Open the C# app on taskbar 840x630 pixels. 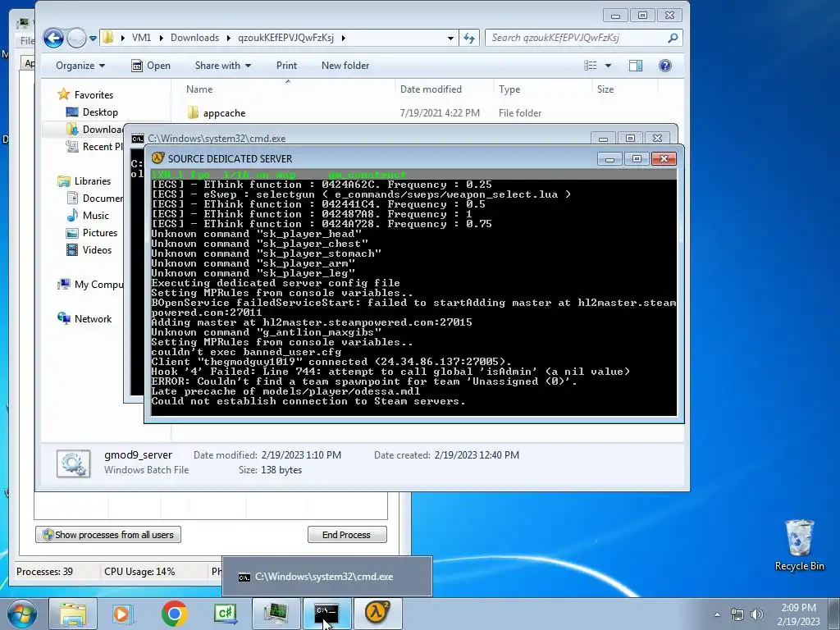225,614
